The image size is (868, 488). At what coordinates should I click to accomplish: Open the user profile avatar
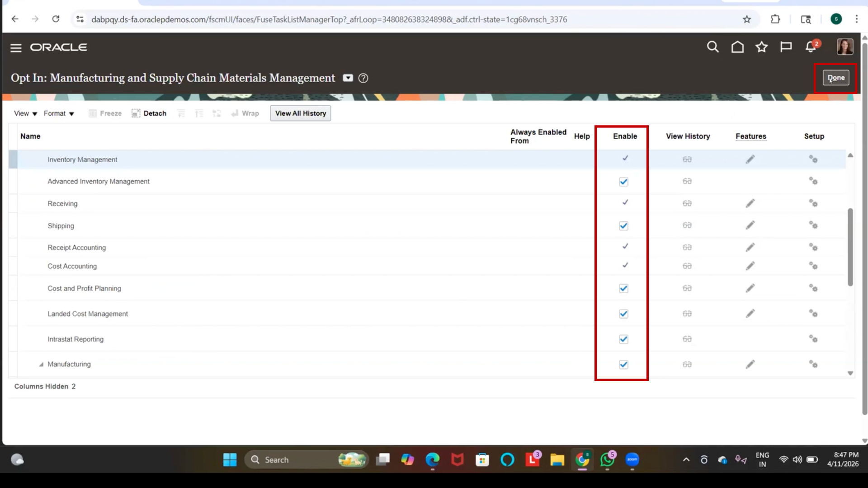coord(845,47)
